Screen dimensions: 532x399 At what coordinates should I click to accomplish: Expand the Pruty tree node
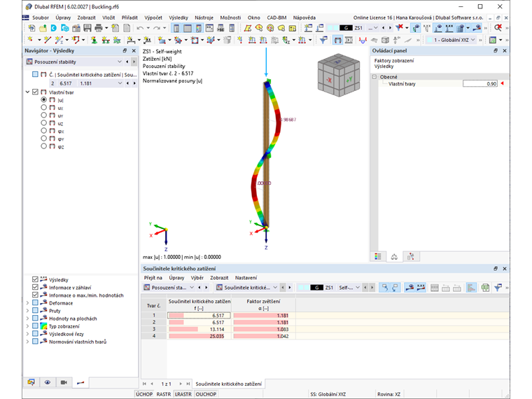coord(27,310)
